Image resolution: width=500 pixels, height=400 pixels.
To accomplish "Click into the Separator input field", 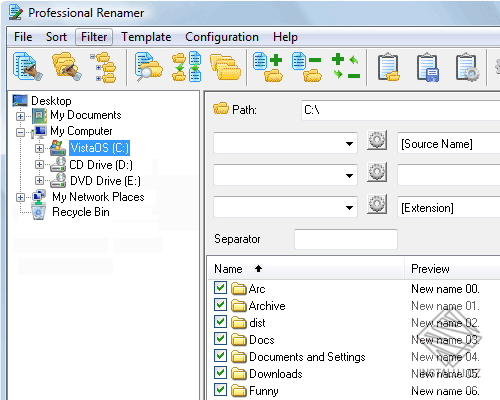I will [346, 239].
